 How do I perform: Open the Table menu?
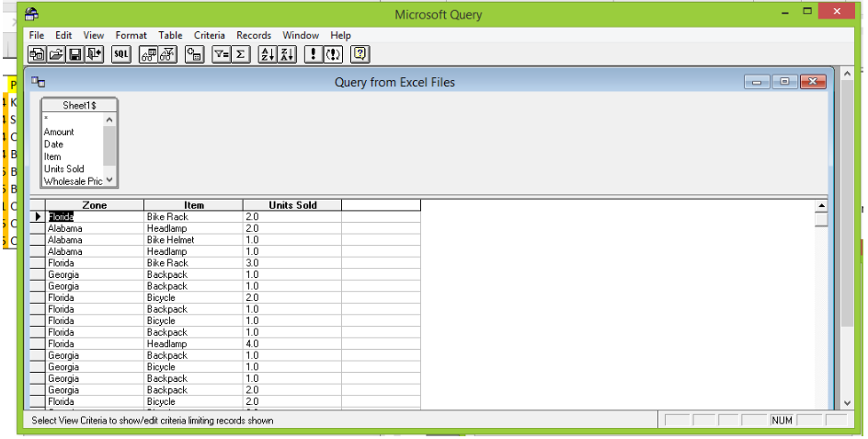point(170,35)
